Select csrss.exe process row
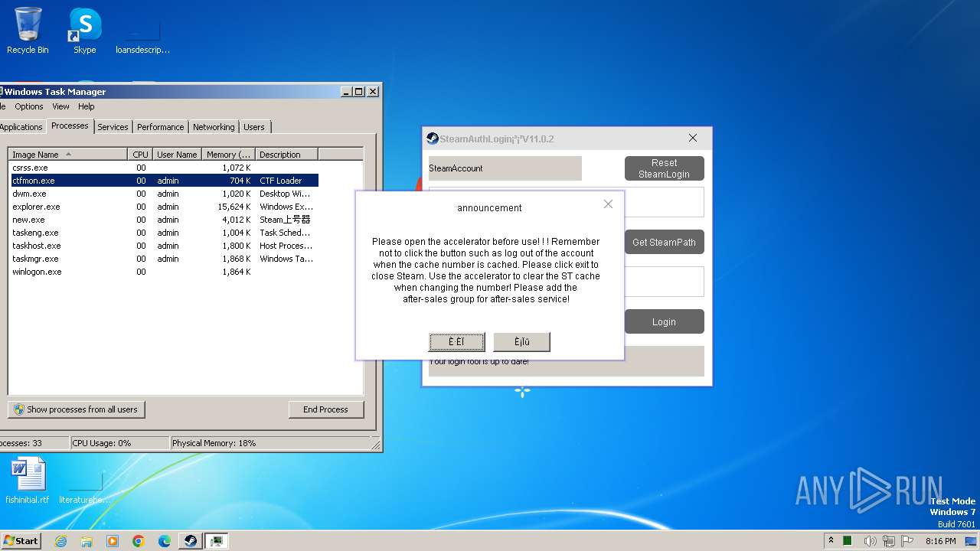Image resolution: width=980 pixels, height=551 pixels. [163, 168]
